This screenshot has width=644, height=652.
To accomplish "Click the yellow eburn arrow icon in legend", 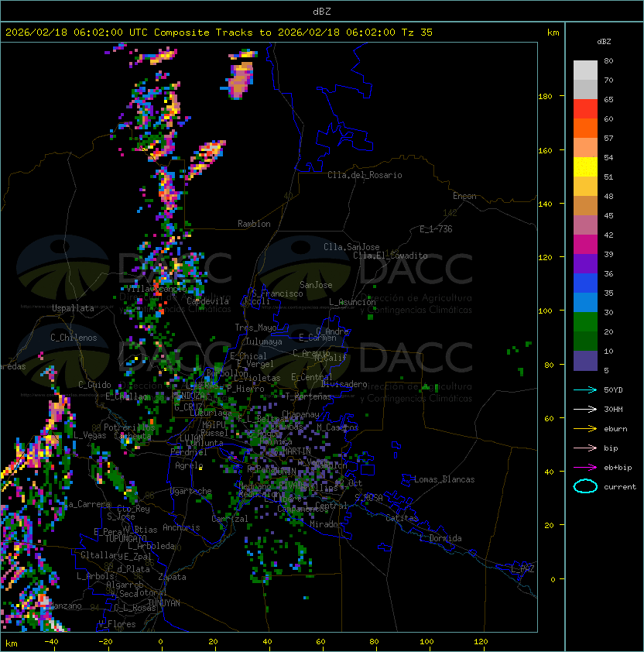I will [x=585, y=429].
